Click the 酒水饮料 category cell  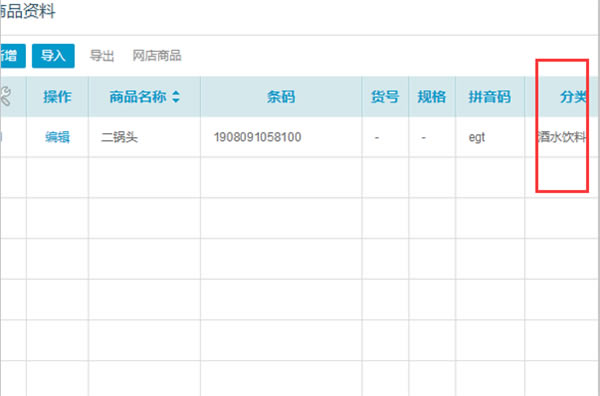click(x=562, y=137)
